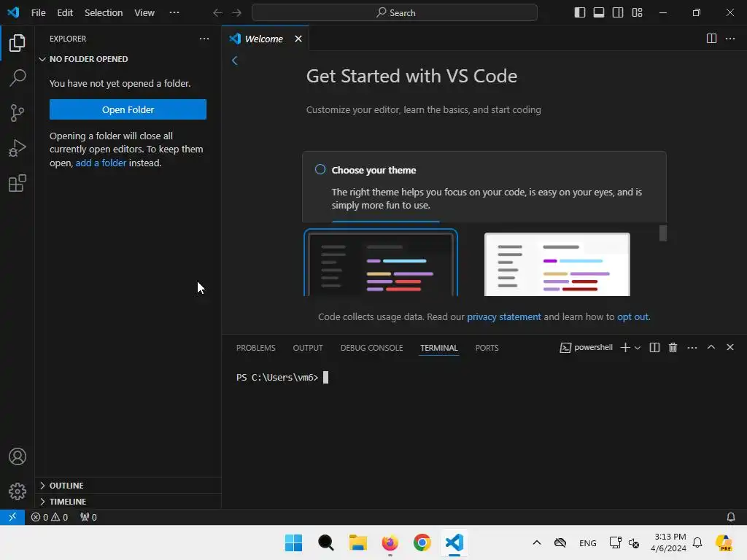Switch to the PROBLEMS tab

tap(256, 348)
